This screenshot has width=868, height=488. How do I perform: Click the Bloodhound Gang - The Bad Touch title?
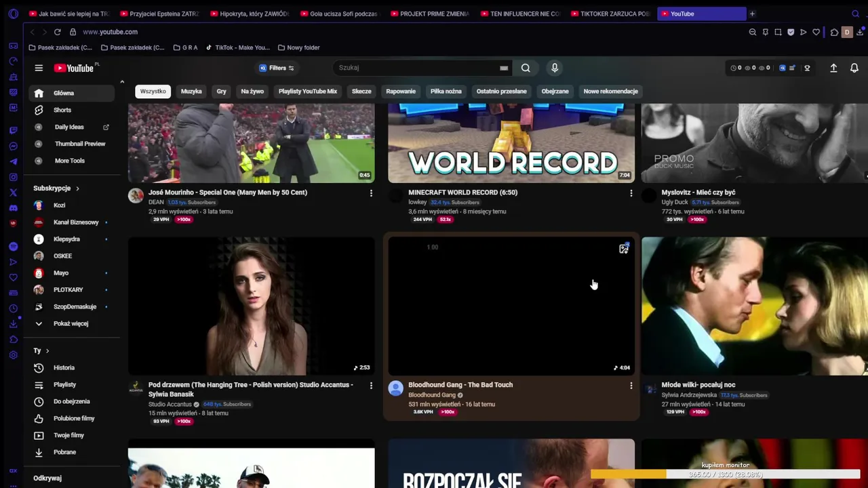[460, 385]
